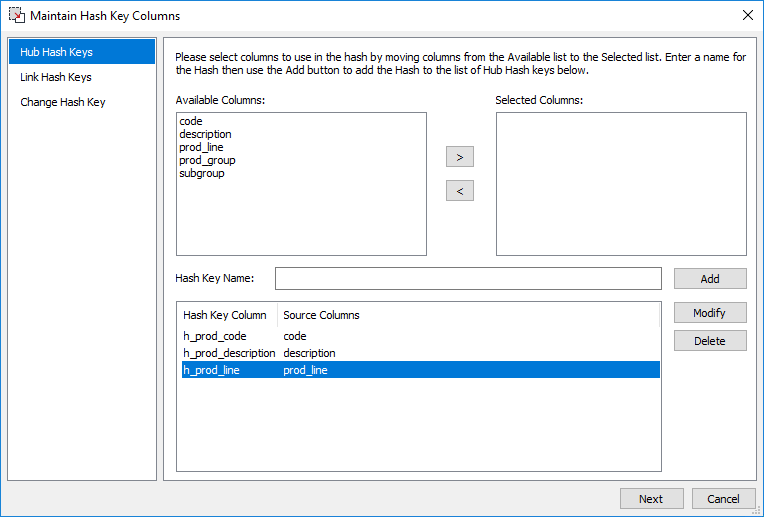764x517 pixels.
Task: Focus the Hash Key Name field
Action: (468, 278)
